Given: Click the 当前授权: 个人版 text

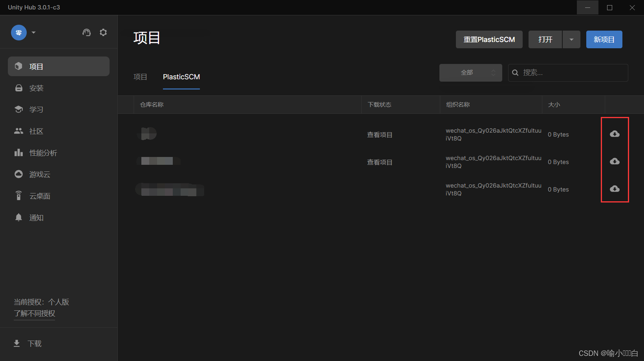Looking at the screenshot, I should click(x=41, y=302).
